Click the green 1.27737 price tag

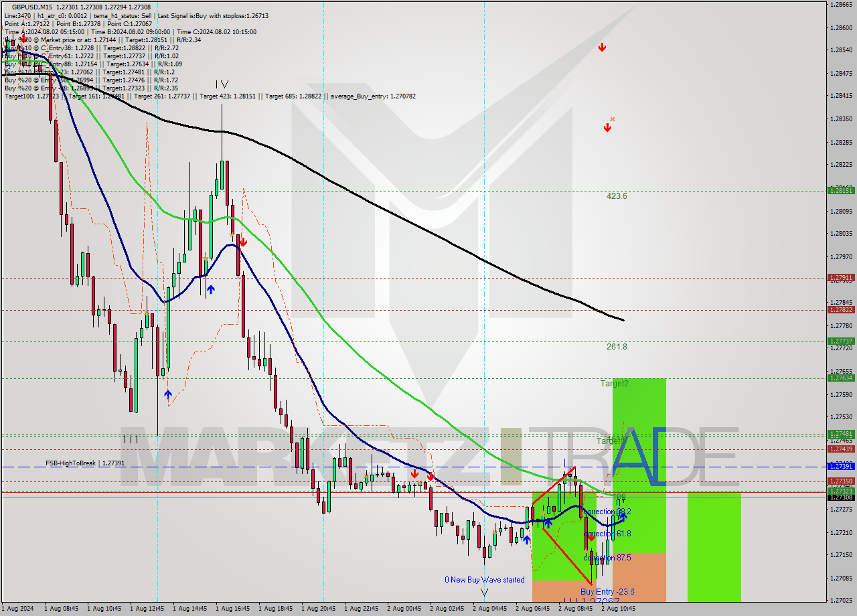tap(841, 341)
